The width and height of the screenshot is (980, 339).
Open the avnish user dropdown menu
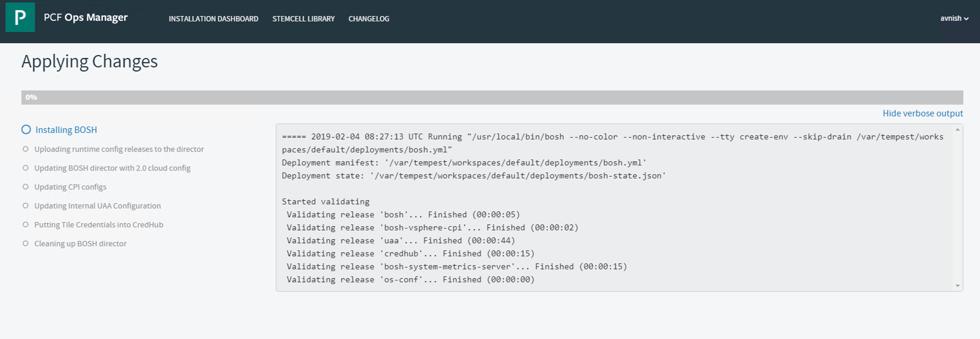point(954,18)
